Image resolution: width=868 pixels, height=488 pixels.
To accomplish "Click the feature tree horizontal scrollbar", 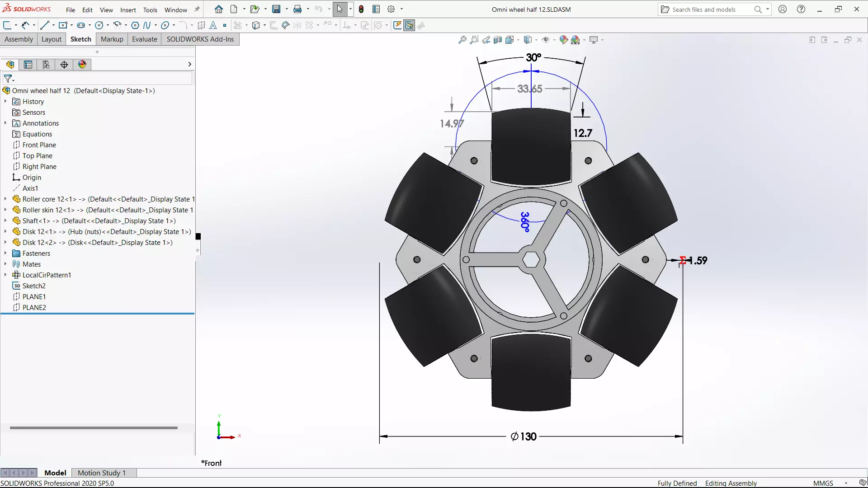I will tap(94, 427).
